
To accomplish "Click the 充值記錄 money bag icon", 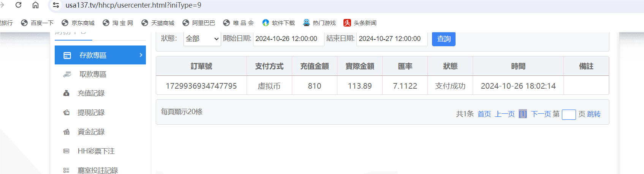I will (66, 93).
